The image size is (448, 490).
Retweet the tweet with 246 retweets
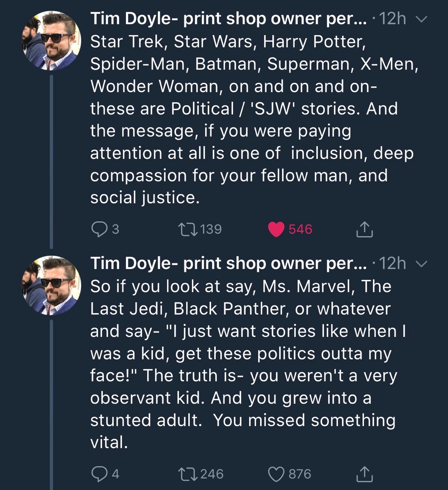(188, 474)
